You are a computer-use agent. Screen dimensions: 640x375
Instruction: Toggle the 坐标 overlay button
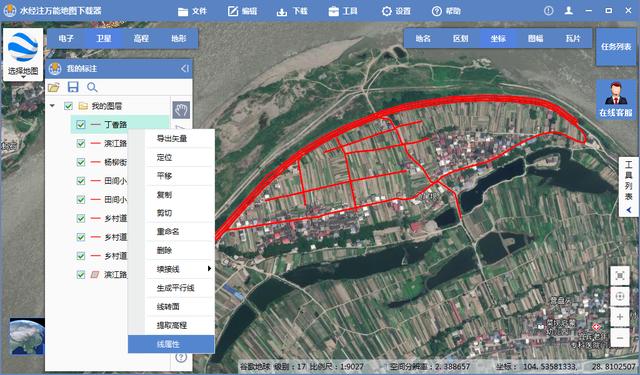498,38
